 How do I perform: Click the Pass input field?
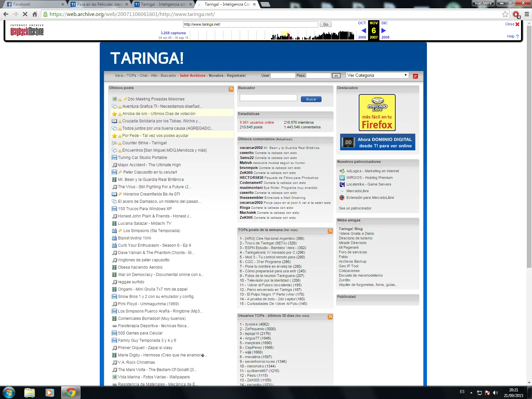pyautogui.click(x=318, y=75)
